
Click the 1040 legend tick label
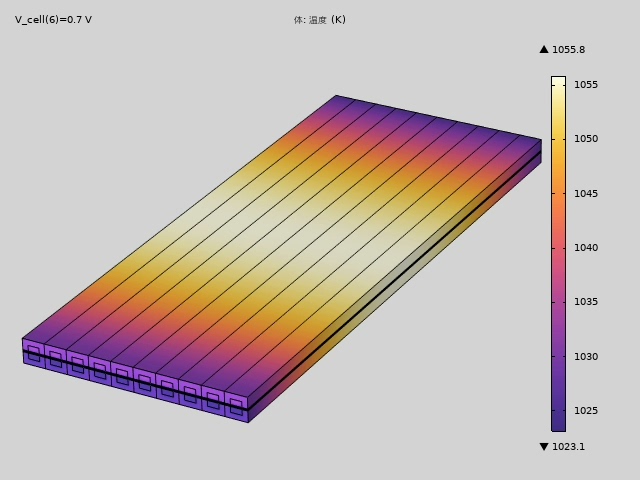pos(586,248)
